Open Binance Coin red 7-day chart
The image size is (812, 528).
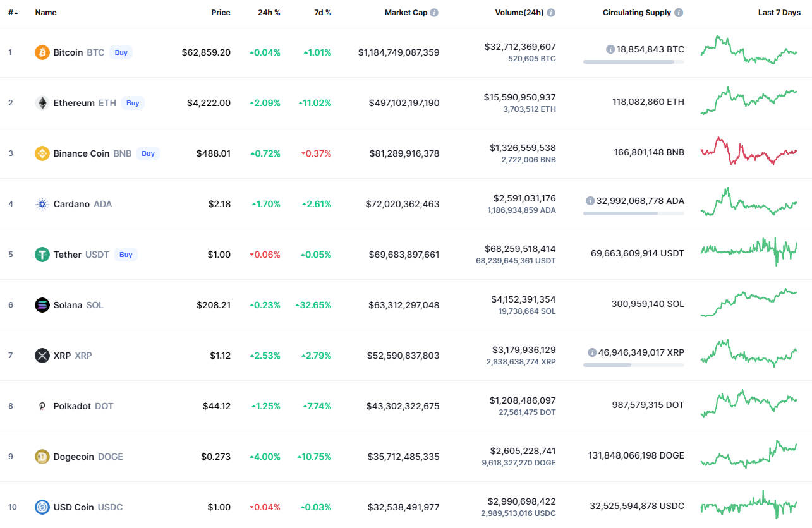pos(749,151)
